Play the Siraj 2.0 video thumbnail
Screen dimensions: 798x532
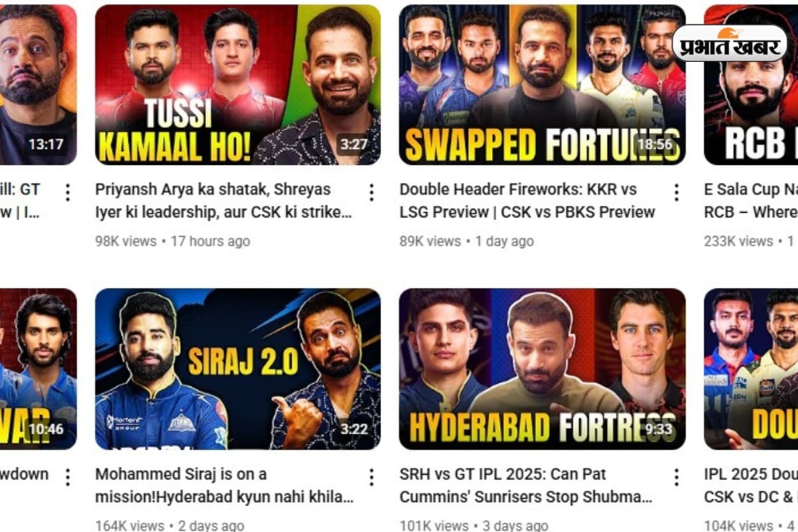238,369
